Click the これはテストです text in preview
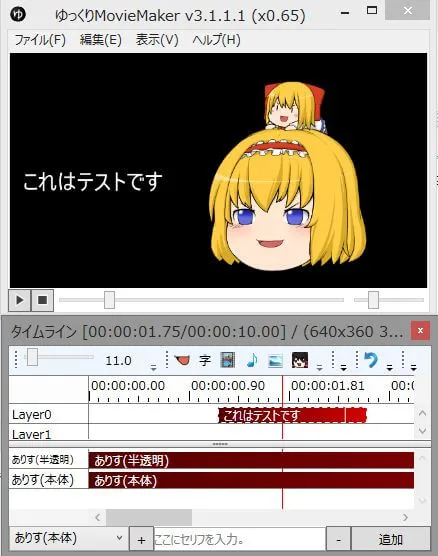Viewport: 438px width, 556px height. [x=93, y=182]
